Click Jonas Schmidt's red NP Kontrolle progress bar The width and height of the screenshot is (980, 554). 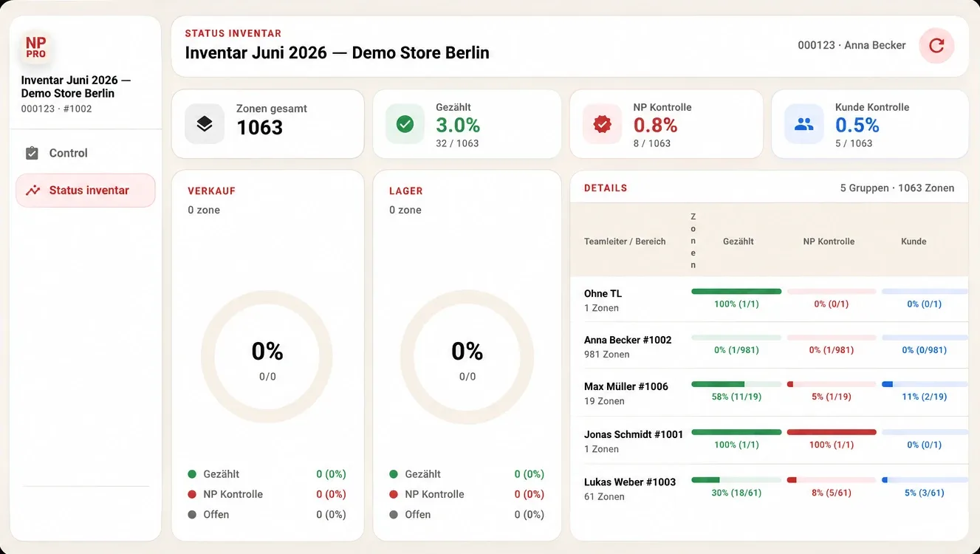tap(832, 432)
